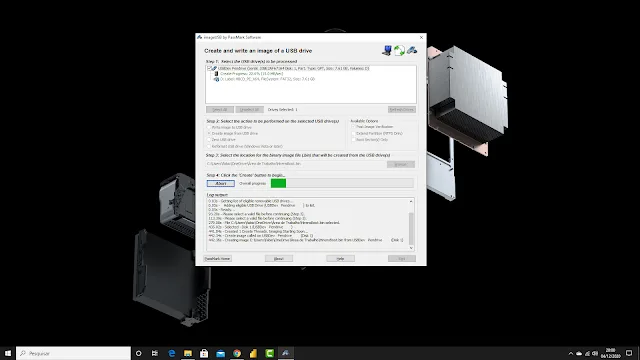Click the 'Drives Selected: 1' text
This screenshot has width=640, height=360.
[282, 109]
